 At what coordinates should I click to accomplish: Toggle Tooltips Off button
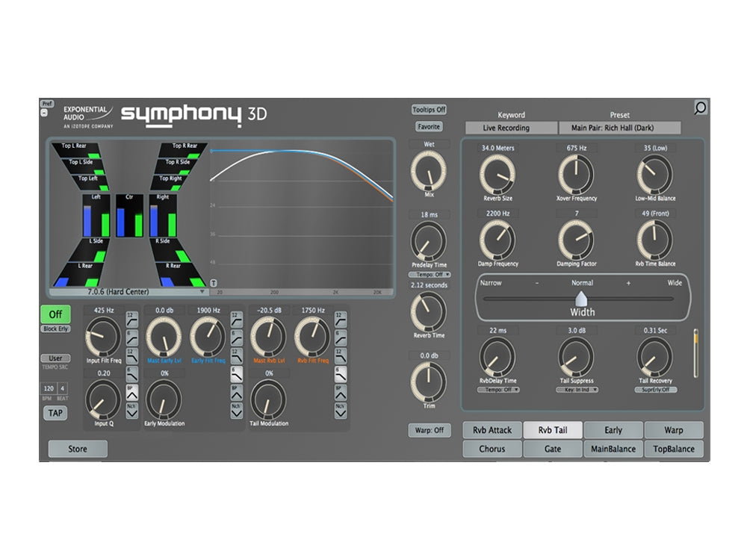[x=429, y=110]
